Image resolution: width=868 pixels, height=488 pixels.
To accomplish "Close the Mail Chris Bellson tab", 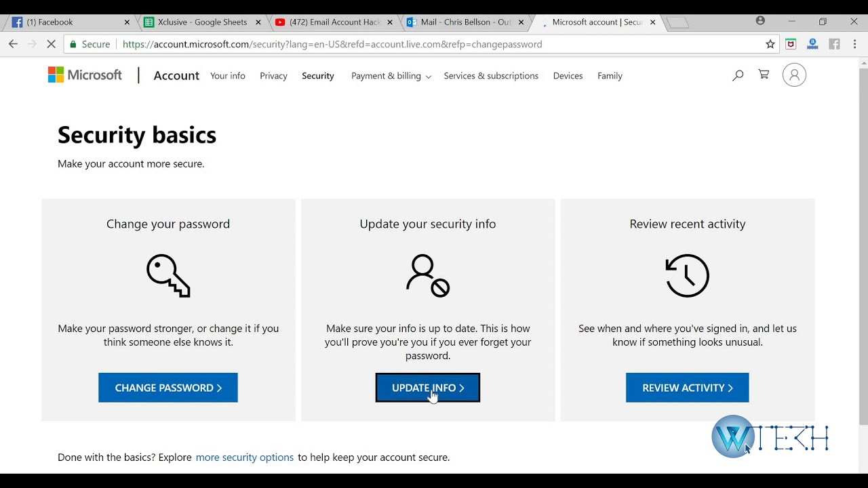I will 521,22.
